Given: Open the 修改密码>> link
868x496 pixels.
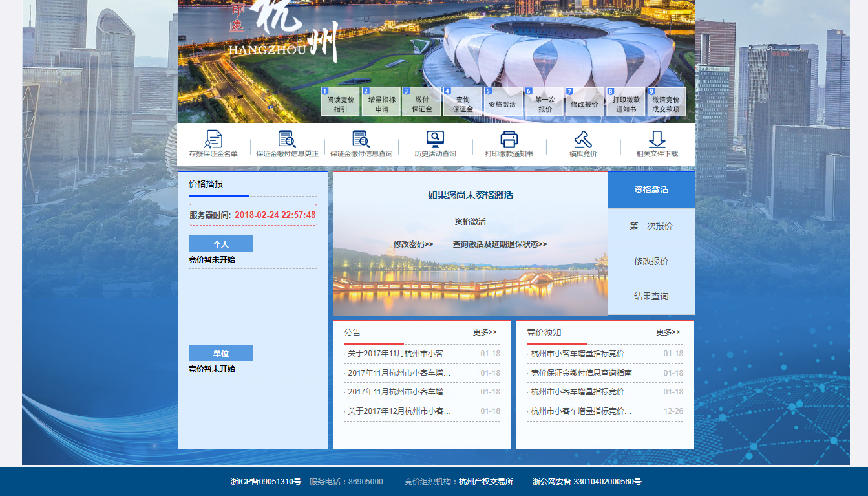Looking at the screenshot, I should [x=413, y=244].
